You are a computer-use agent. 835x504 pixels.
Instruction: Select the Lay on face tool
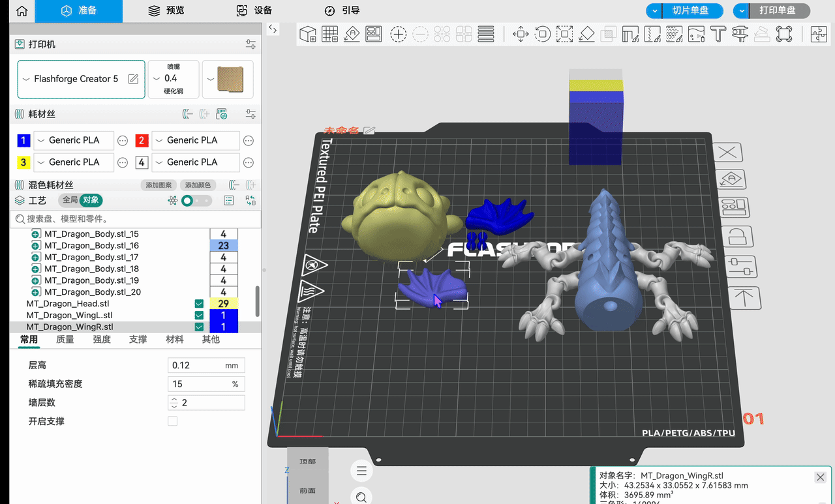click(x=586, y=34)
